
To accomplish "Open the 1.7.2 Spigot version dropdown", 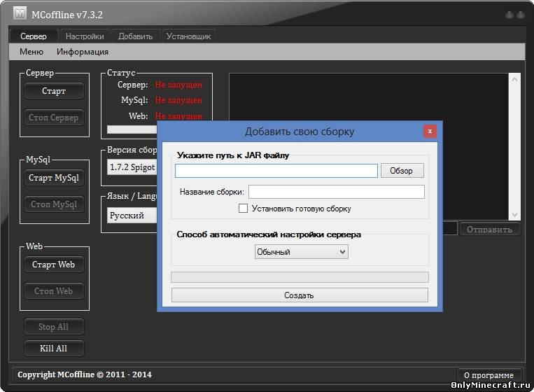I will click(132, 168).
